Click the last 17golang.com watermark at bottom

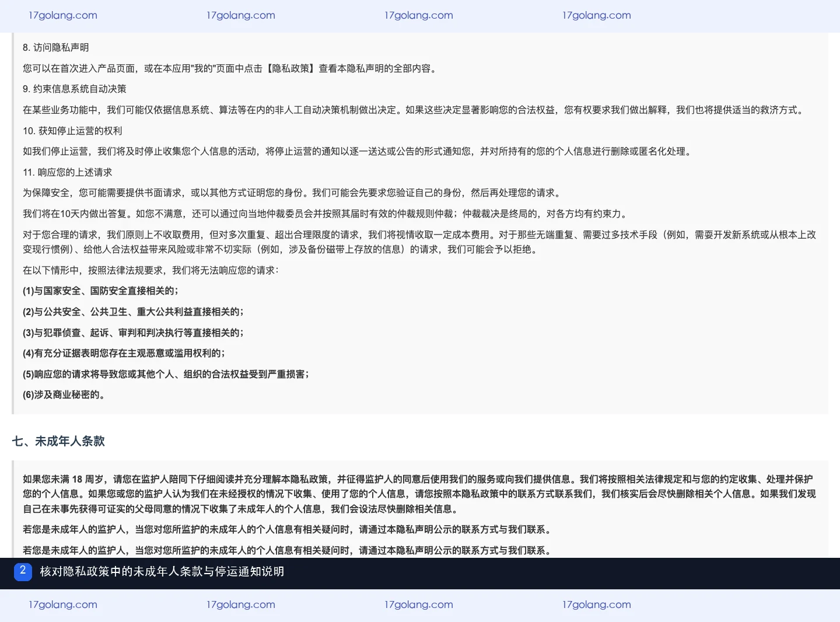click(597, 604)
